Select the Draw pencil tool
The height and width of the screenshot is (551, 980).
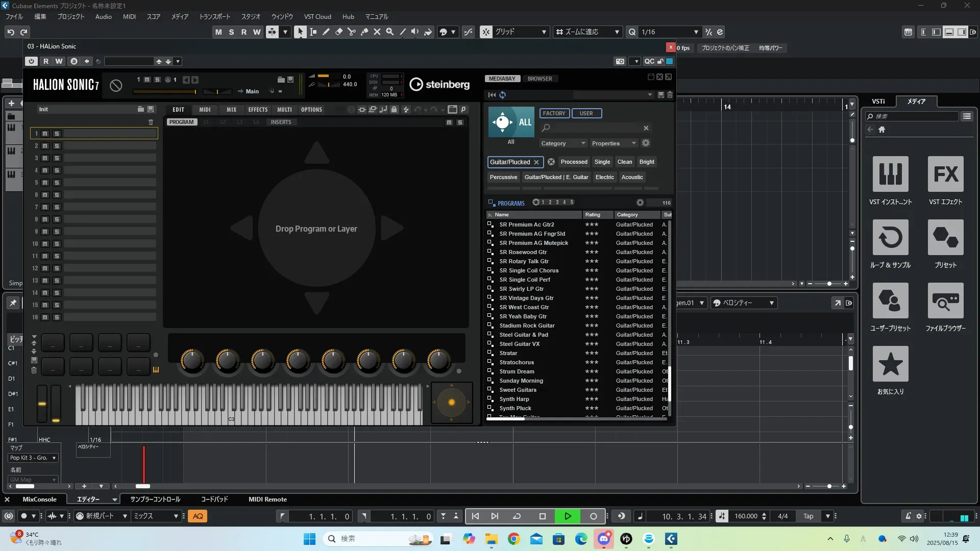click(x=326, y=32)
